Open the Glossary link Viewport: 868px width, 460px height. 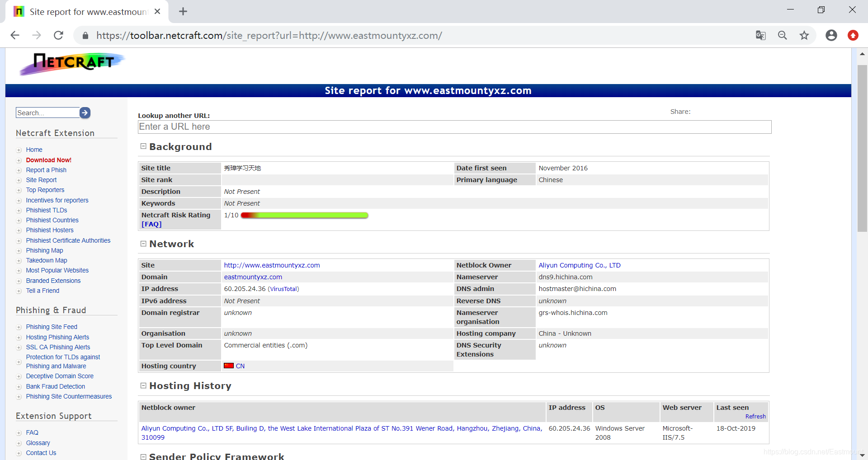point(38,443)
